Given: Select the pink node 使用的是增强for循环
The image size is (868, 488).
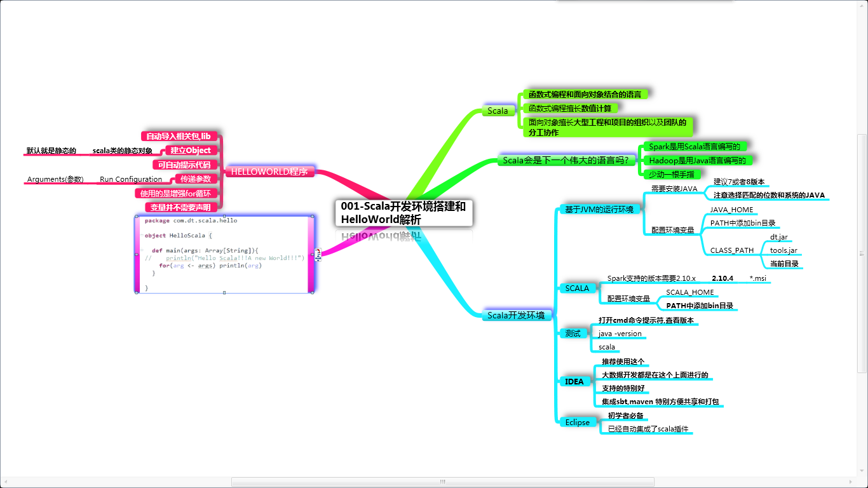Looking at the screenshot, I should [x=175, y=193].
